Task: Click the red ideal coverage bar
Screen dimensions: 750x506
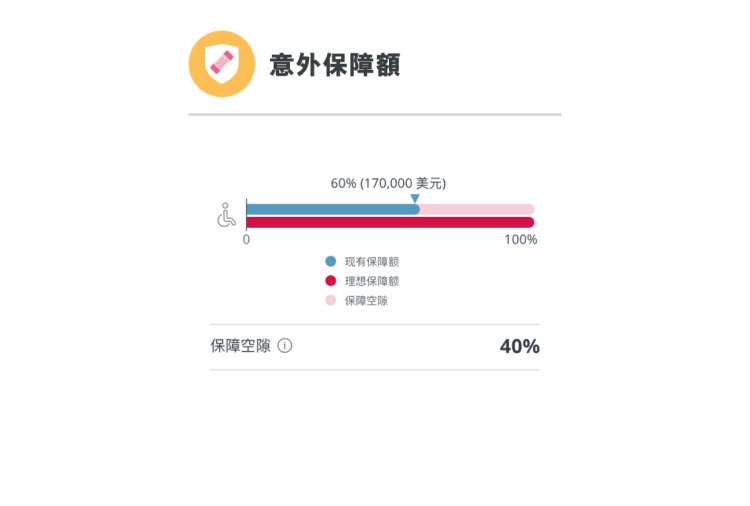Action: pos(390,222)
